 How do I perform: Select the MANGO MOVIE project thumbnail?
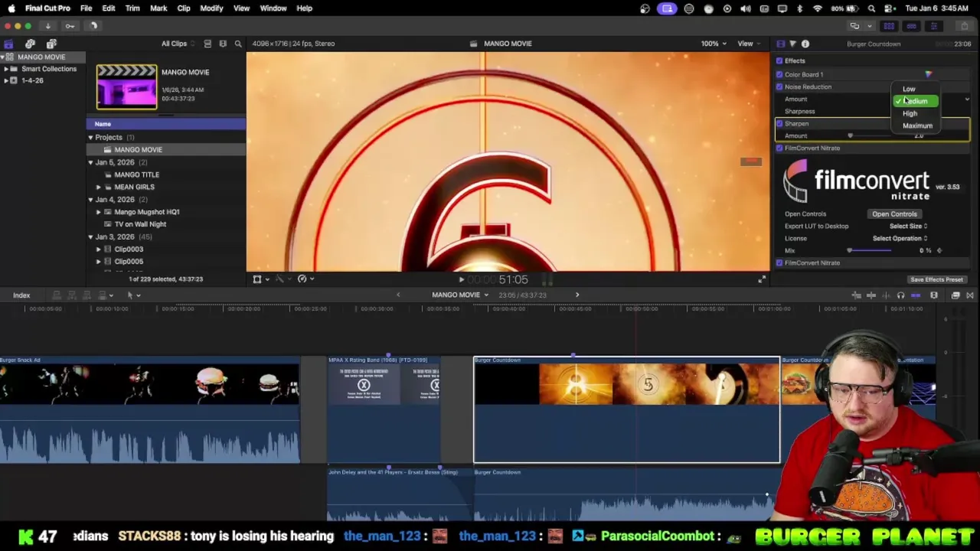tap(126, 86)
